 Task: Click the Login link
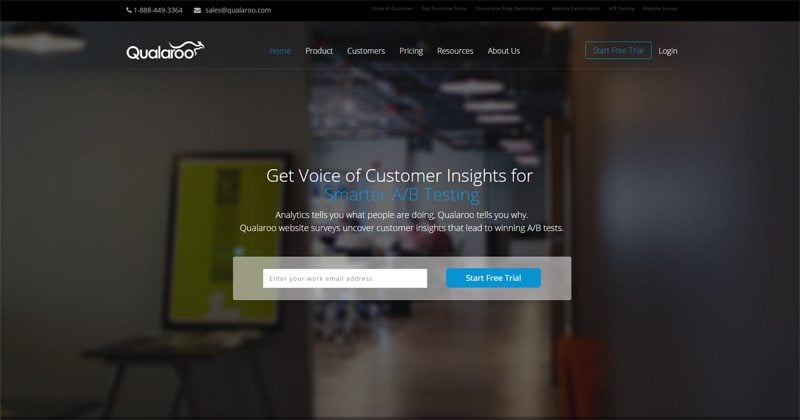click(668, 51)
